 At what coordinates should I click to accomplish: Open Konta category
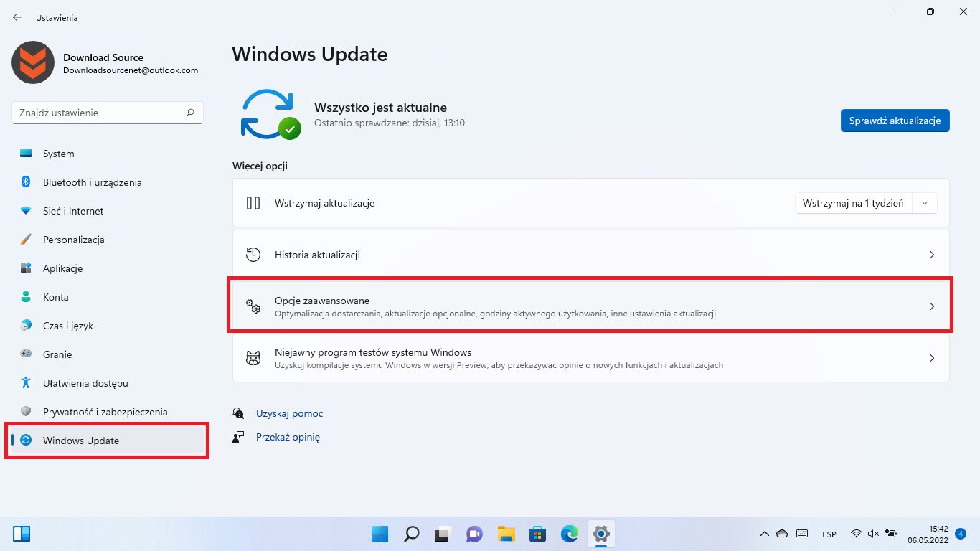[x=108, y=297]
